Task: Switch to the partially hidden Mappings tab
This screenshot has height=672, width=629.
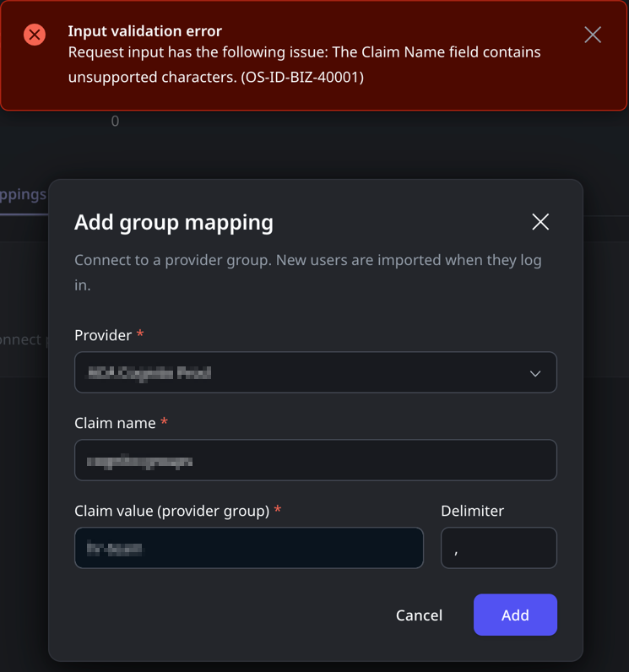Action: tap(23, 194)
